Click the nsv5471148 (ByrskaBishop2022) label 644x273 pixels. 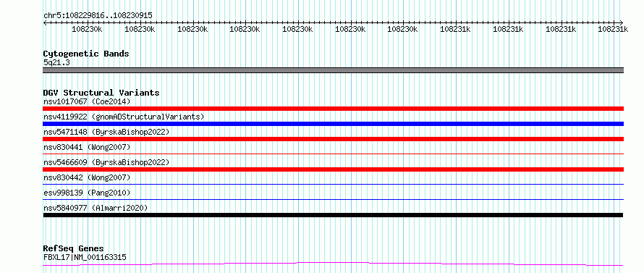click(106, 132)
